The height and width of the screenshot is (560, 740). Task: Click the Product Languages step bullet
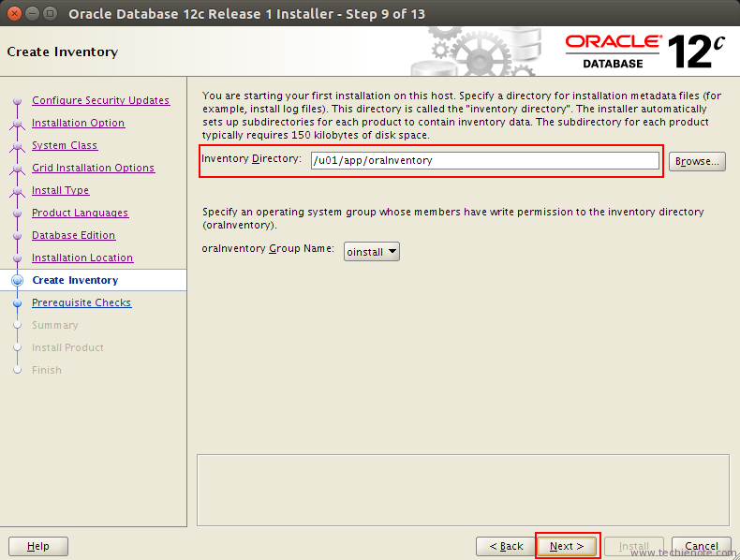pyautogui.click(x=18, y=214)
